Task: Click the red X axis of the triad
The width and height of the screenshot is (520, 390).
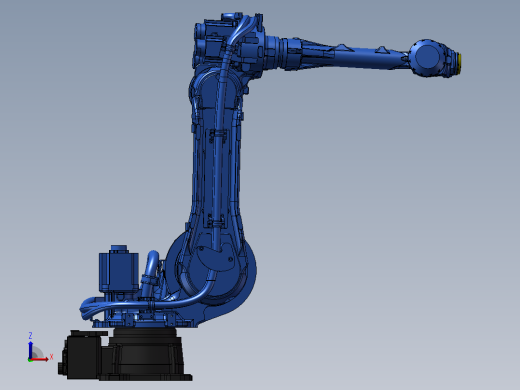Action: [x=40, y=359]
